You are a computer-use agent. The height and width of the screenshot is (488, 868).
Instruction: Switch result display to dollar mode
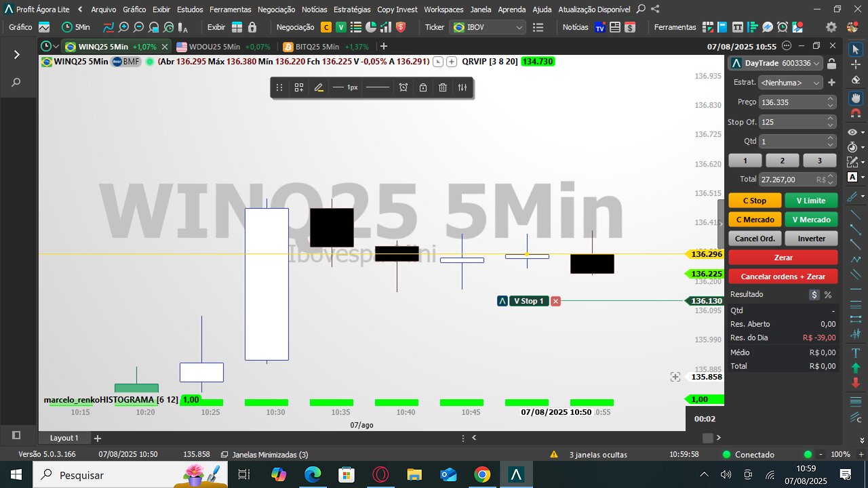coord(814,295)
